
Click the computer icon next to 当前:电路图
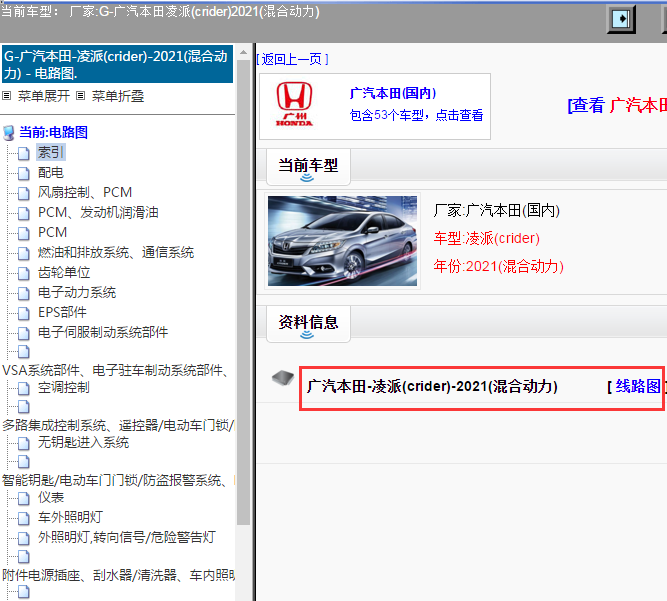9,133
